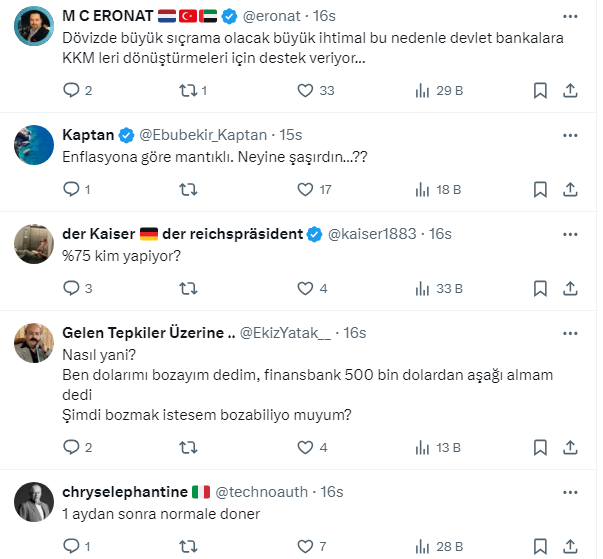Viewport: 603px width, 559px height.
Task: Open more options on chryselephantine's tweet
Action: [x=569, y=492]
